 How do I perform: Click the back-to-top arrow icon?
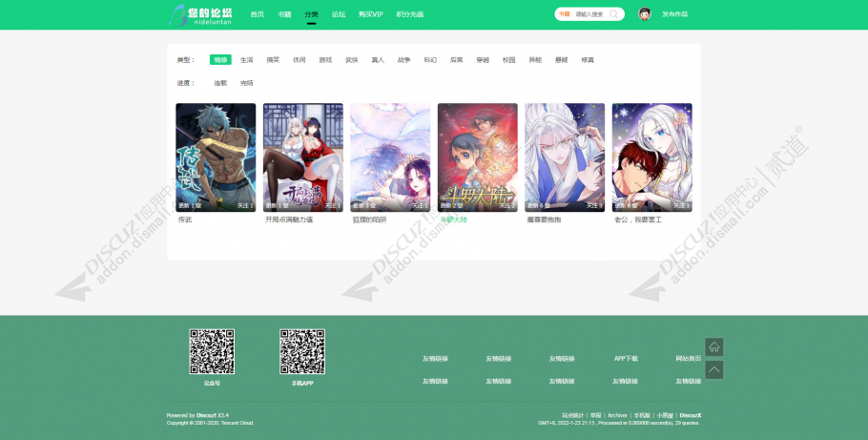(x=714, y=369)
